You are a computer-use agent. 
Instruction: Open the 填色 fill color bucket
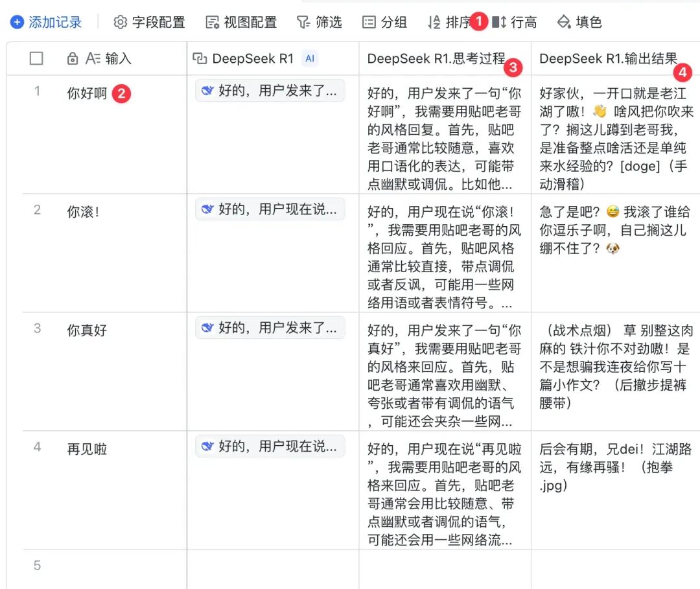(565, 22)
